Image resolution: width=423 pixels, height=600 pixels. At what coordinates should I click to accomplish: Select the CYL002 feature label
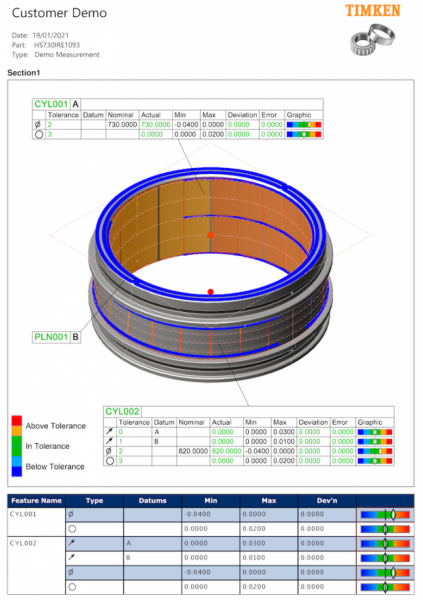(x=122, y=412)
